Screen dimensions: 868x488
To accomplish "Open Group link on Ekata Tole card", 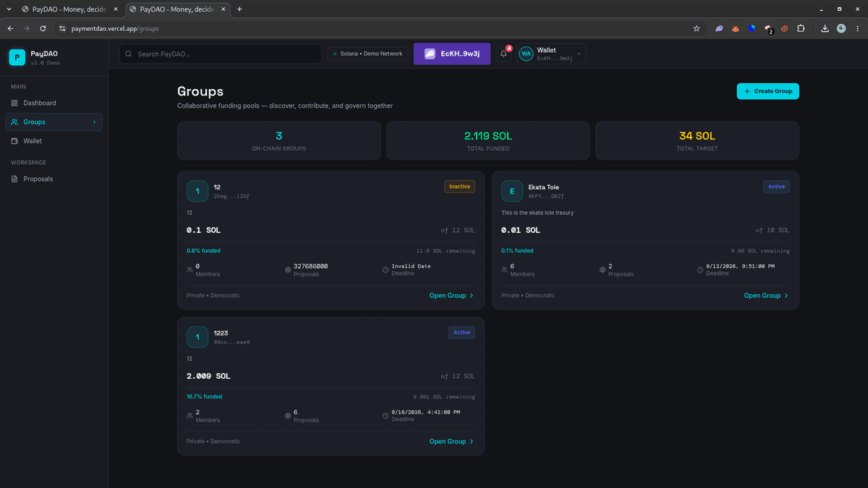I will click(766, 295).
